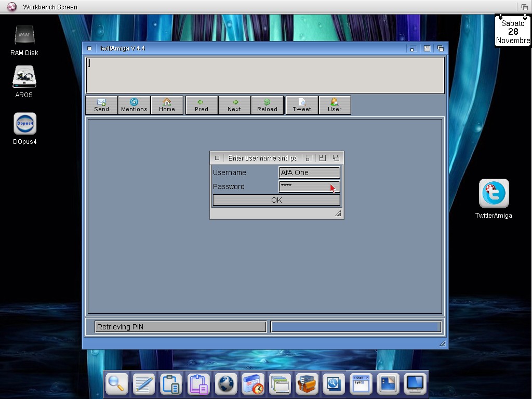Launch DOpus4 from the desktop
This screenshot has height=399, width=532.
coord(24,125)
